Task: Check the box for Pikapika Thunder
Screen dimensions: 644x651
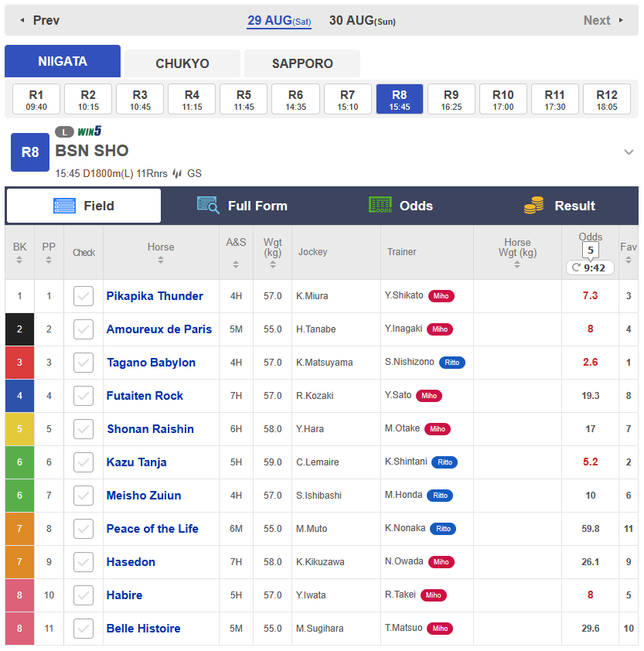Action: [83, 296]
